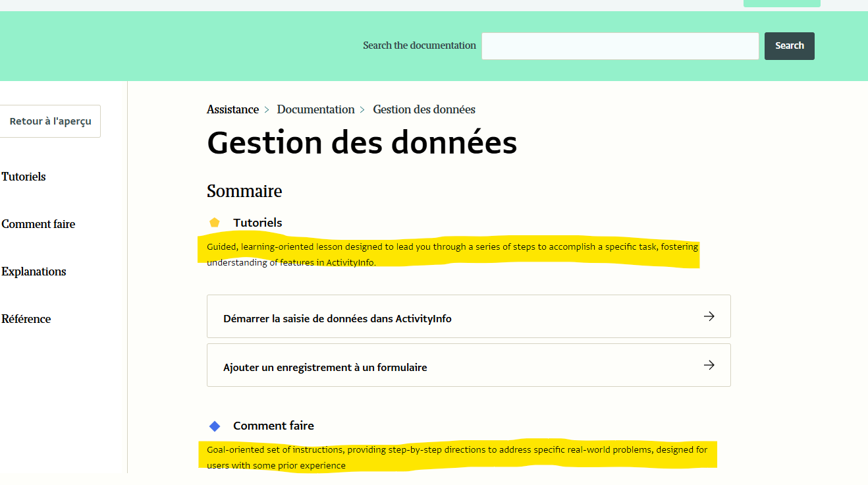868x485 pixels.
Task: Click the arrow on the Démarrer la saisie card
Action: point(709,316)
